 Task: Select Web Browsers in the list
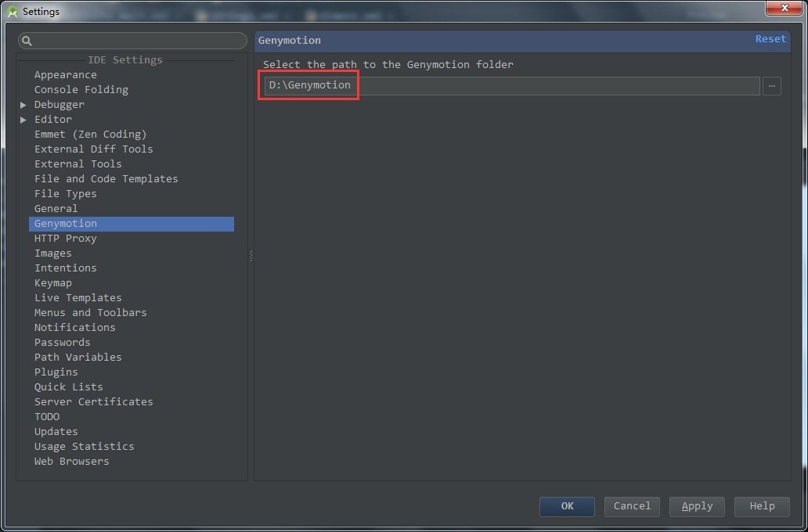coord(72,462)
